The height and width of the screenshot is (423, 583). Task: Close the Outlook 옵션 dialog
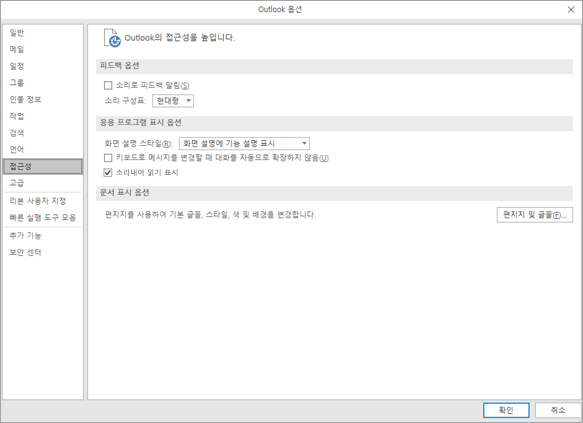coord(571,10)
